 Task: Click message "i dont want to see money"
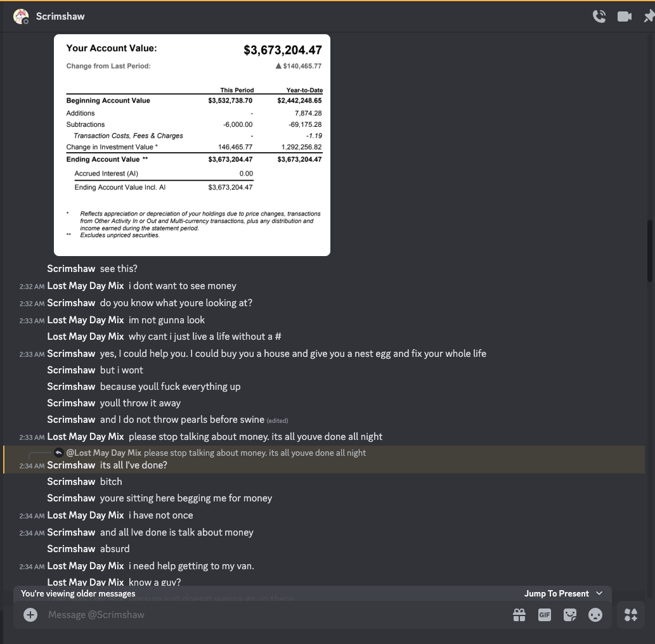coord(183,286)
